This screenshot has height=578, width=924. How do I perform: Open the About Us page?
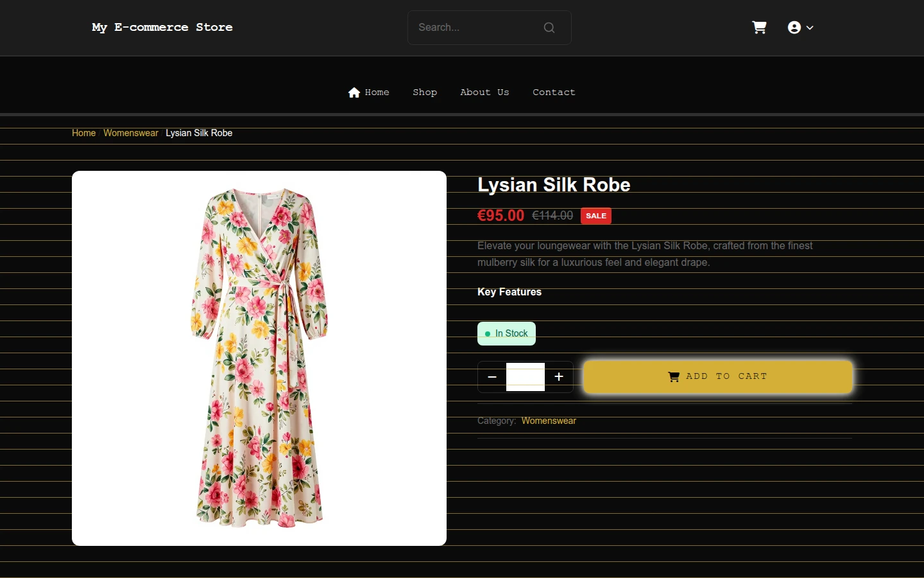click(484, 92)
